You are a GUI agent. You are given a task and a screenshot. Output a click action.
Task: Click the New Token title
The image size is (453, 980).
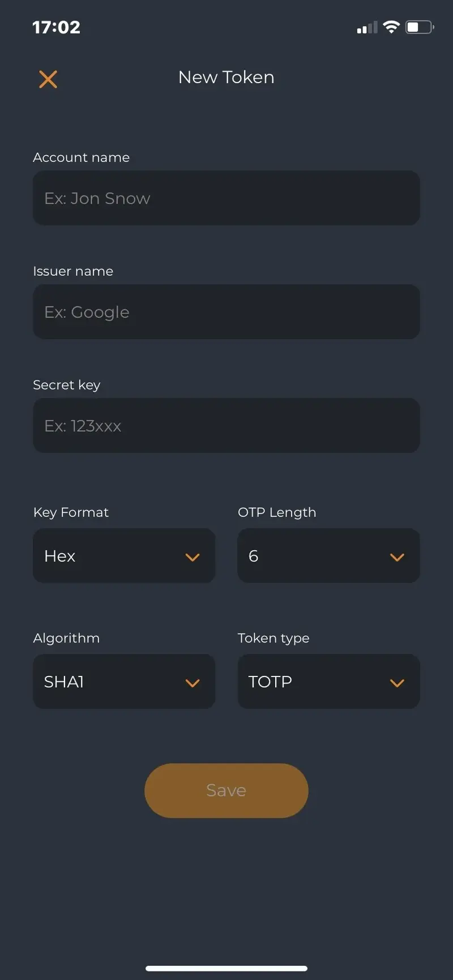pos(226,78)
